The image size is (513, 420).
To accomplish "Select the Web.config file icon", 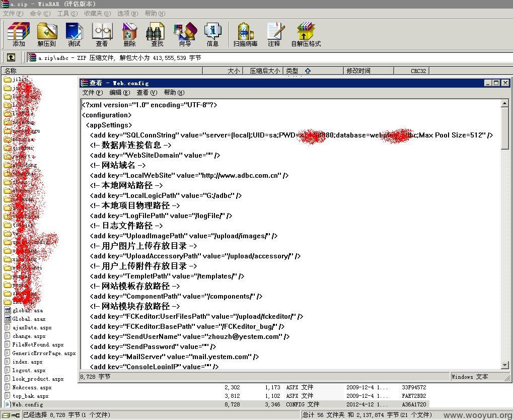I will point(8,404).
